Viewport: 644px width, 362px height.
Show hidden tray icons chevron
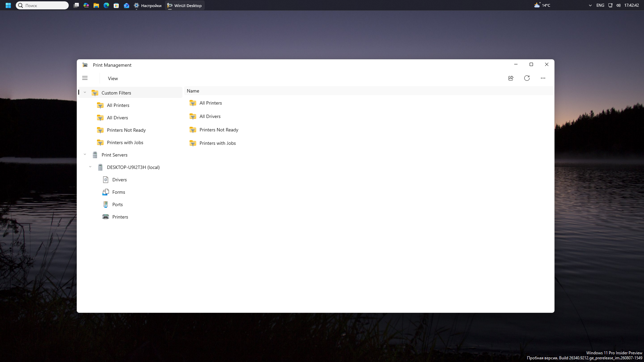click(x=590, y=5)
